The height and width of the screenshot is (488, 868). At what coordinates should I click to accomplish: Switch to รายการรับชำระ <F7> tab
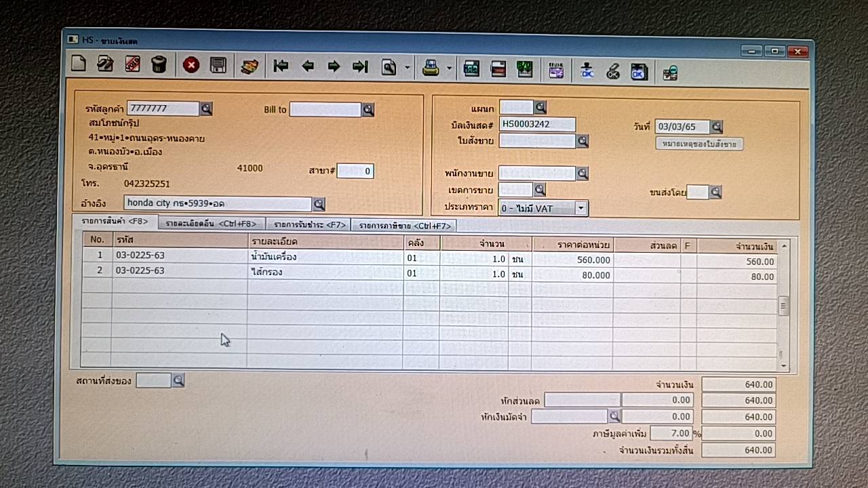pyautogui.click(x=310, y=224)
